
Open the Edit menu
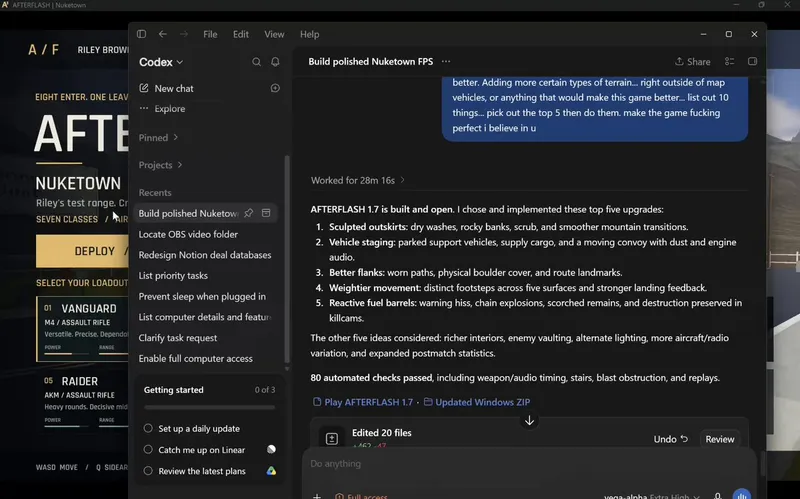coord(241,34)
